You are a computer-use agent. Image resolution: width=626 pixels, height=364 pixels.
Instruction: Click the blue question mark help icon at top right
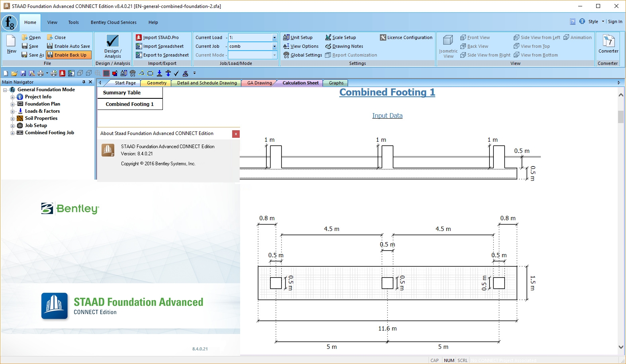click(573, 22)
